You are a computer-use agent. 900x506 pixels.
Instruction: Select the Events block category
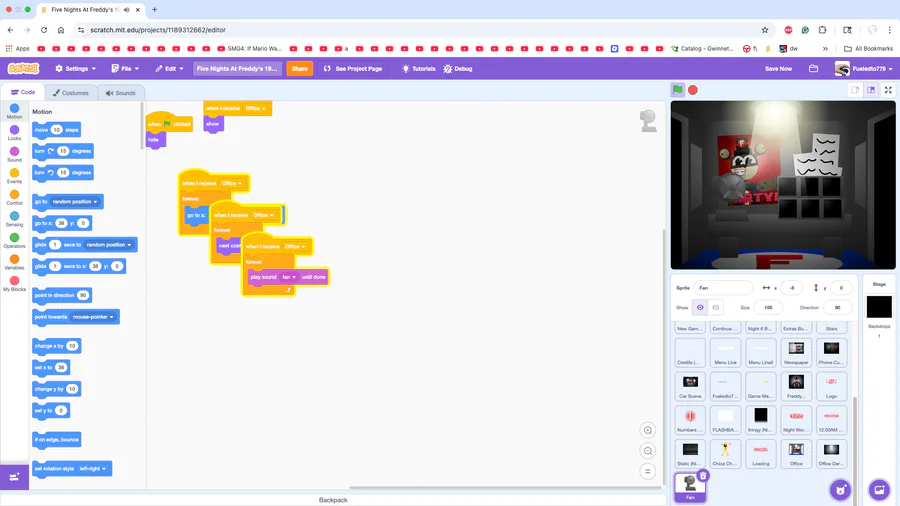(x=14, y=176)
